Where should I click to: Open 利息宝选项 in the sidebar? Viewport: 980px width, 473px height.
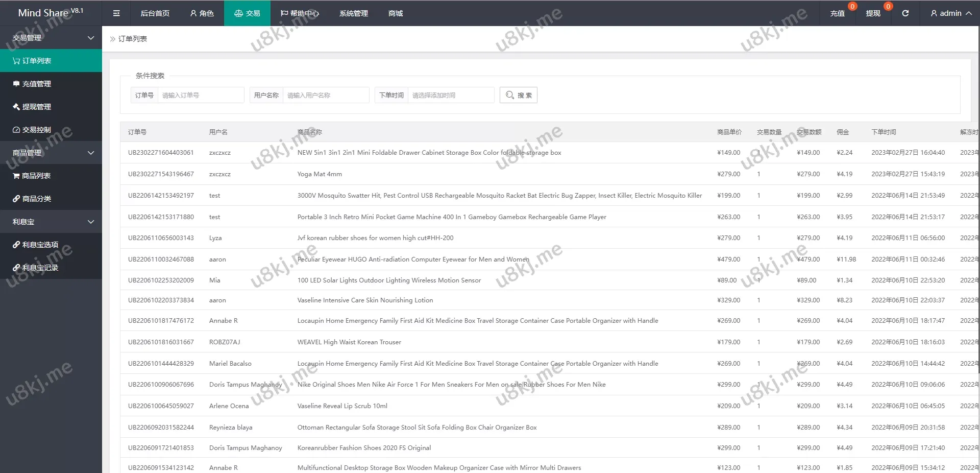(x=40, y=245)
